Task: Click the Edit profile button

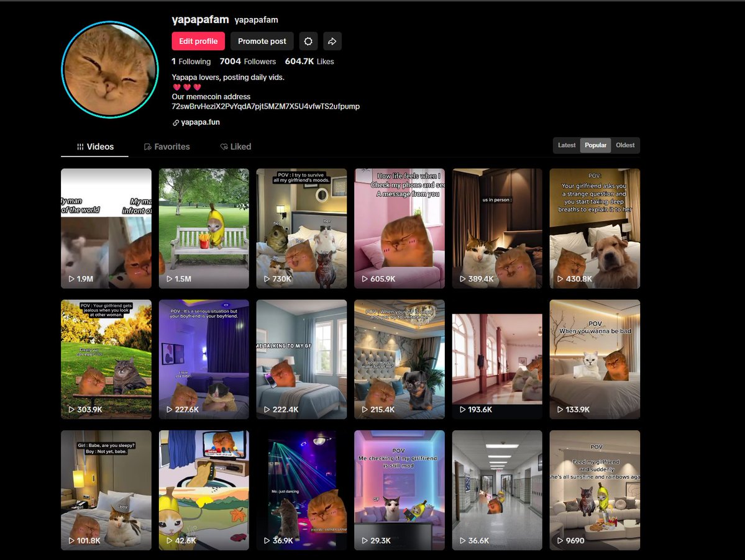Action: [198, 42]
